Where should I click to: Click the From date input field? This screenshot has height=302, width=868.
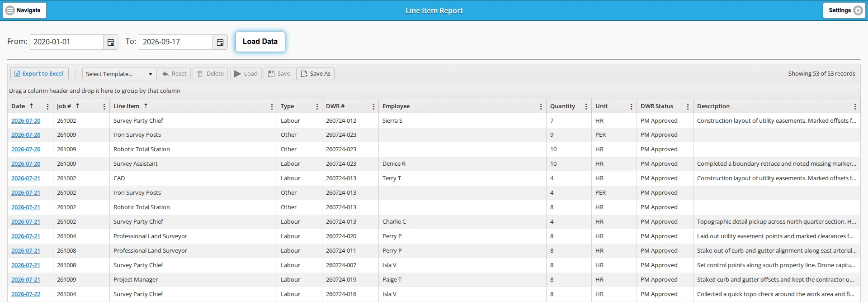click(x=66, y=42)
